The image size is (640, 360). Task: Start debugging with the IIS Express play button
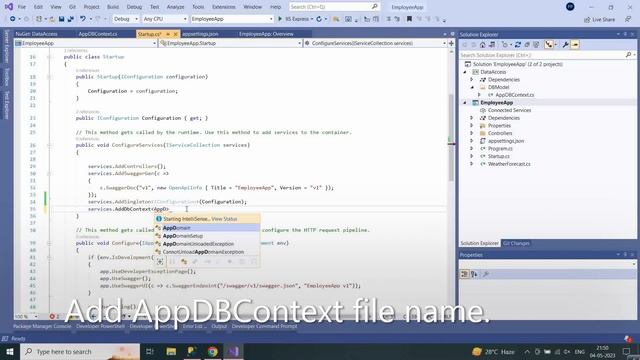tap(280, 19)
